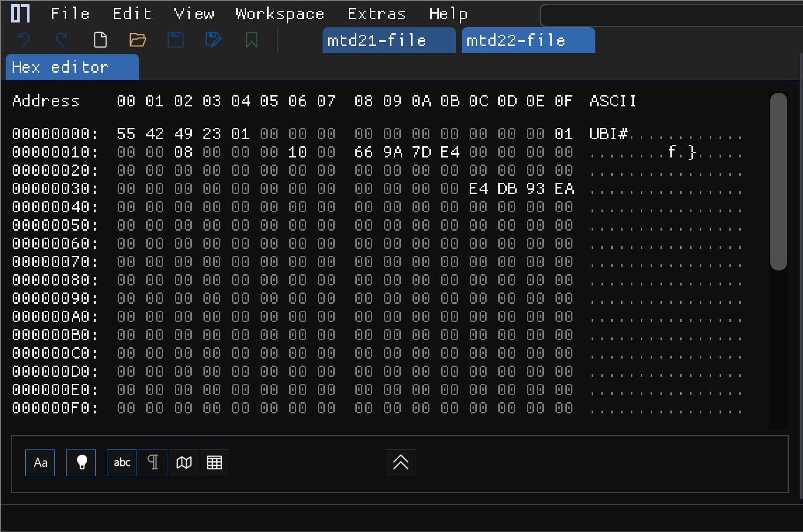803x532 pixels.
Task: Select byte 10 in row 00000010
Action: [x=298, y=152]
